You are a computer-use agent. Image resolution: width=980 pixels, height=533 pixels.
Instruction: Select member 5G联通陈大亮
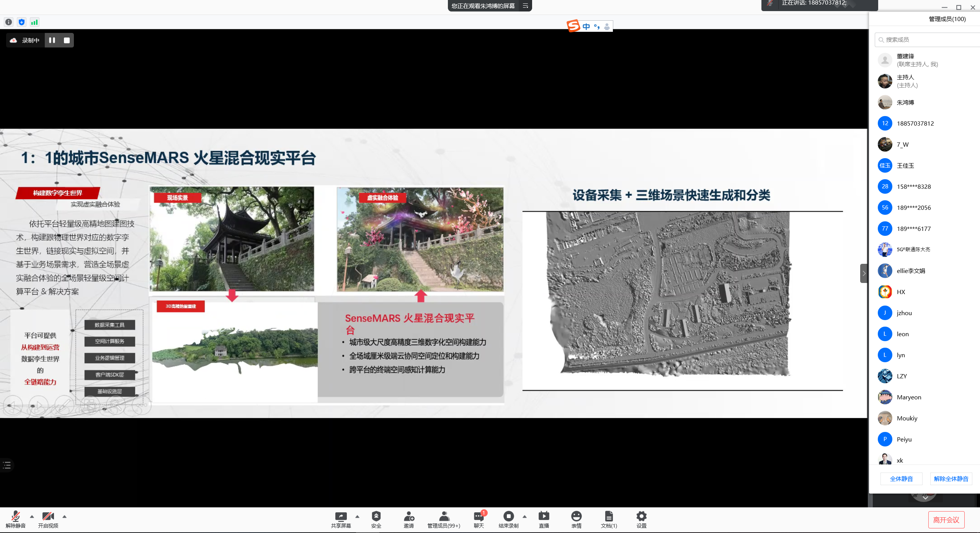924,250
